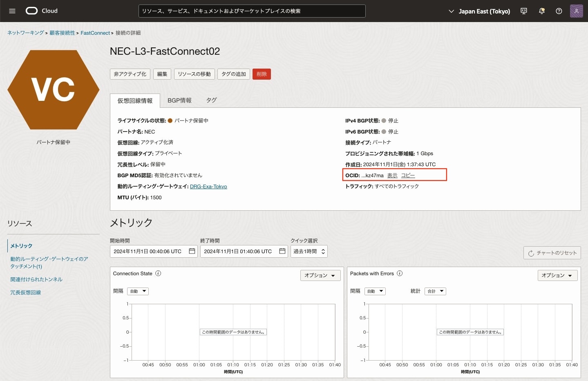This screenshot has width=588, height=381.
Task: Open the DRG-Exa-Tokyo gateway link
Action: tap(208, 186)
